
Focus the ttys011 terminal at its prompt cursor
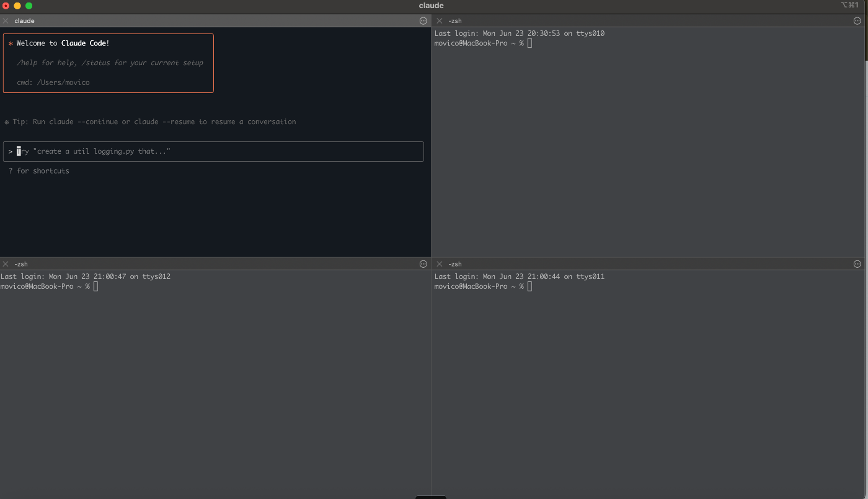click(529, 286)
